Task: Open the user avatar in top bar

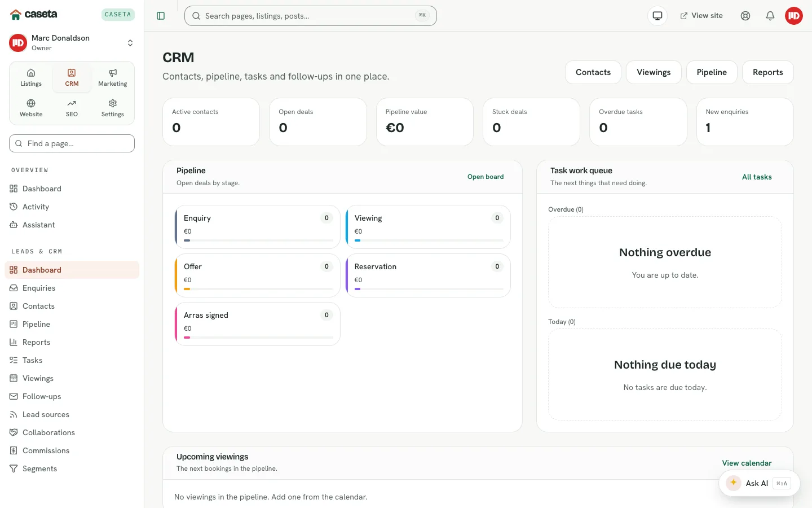Action: tap(794, 16)
